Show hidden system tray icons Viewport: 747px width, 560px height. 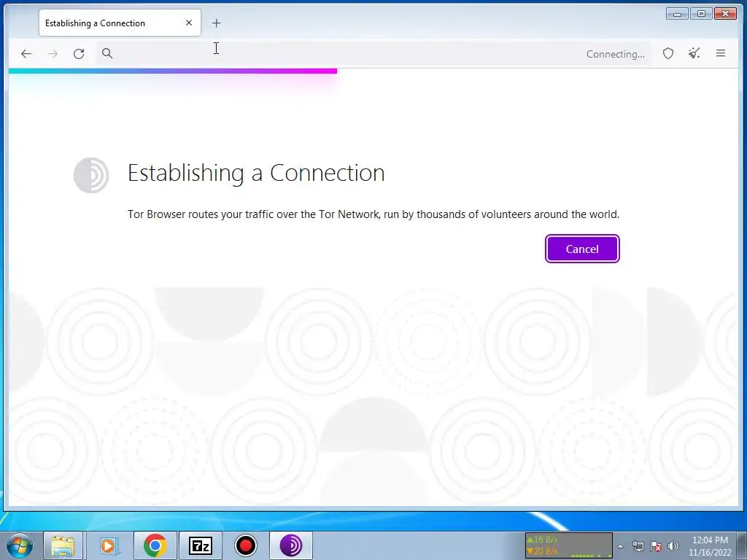[x=620, y=546]
